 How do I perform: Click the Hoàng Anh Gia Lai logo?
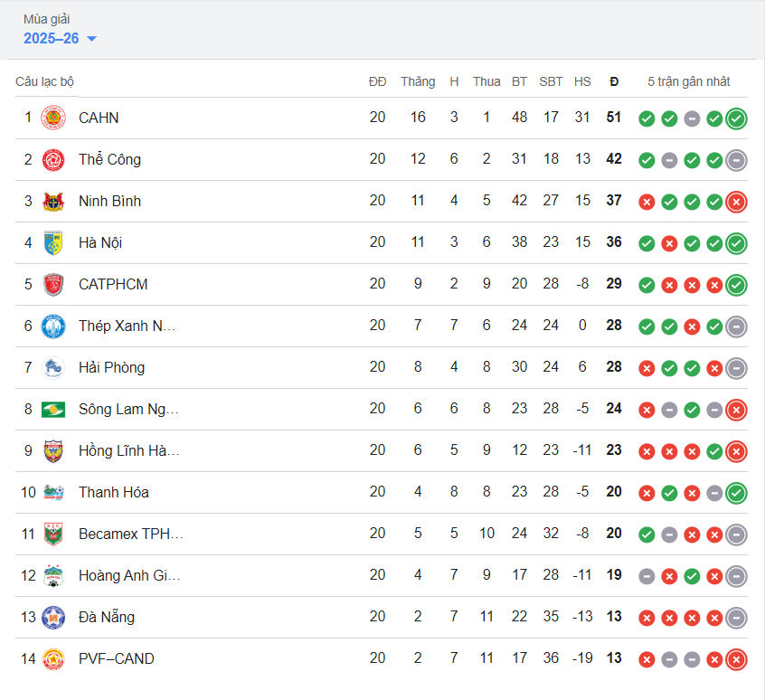[x=53, y=575]
